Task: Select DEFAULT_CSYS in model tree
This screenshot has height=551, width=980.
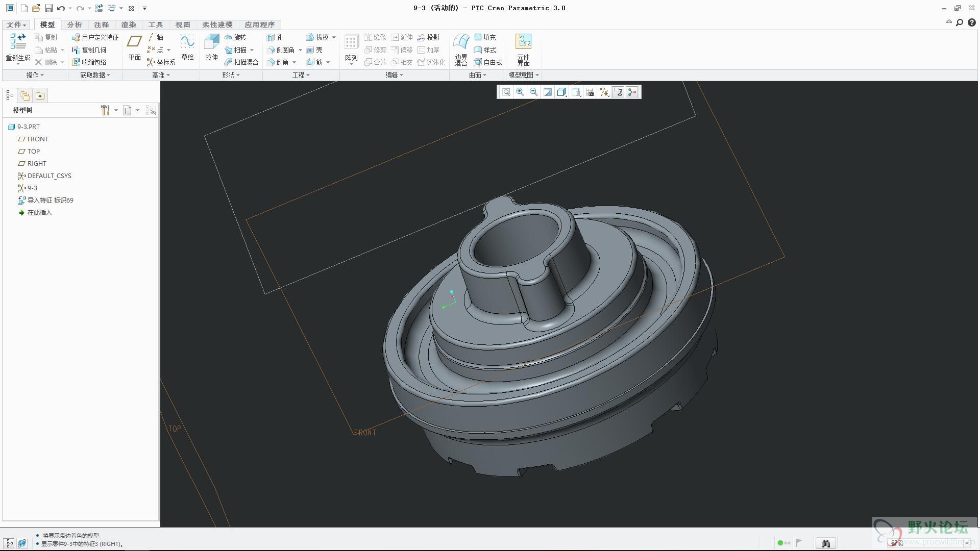Action: click(44, 176)
